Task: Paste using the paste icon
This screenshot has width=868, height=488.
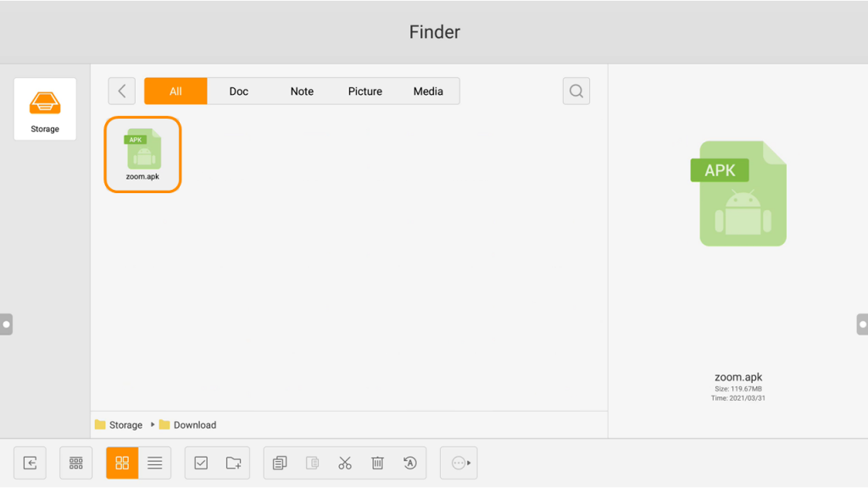Action: (x=312, y=463)
